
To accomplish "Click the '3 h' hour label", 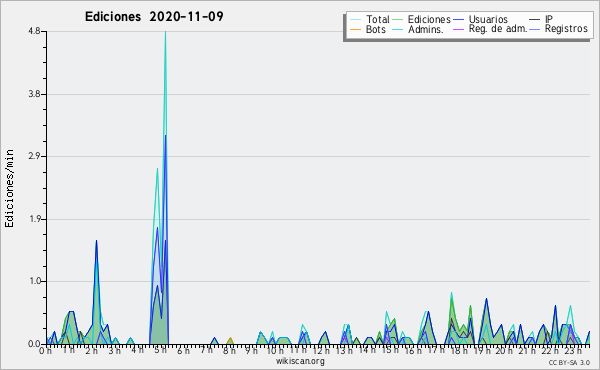I will 114,350.
